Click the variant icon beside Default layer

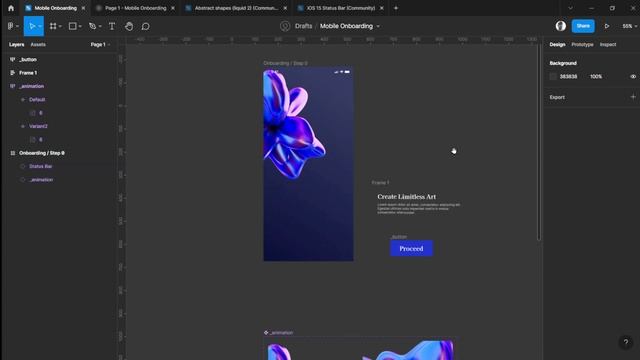[x=23, y=100]
